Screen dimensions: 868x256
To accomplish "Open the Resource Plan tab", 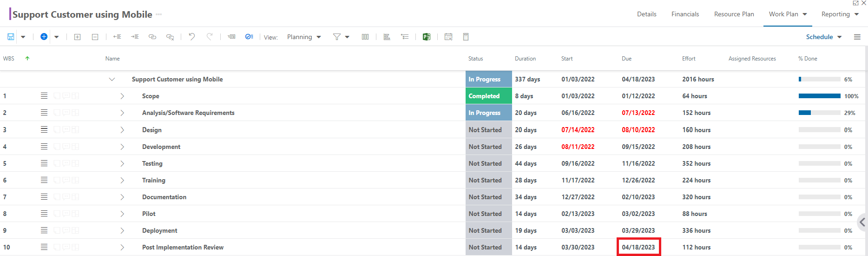I will click(734, 14).
